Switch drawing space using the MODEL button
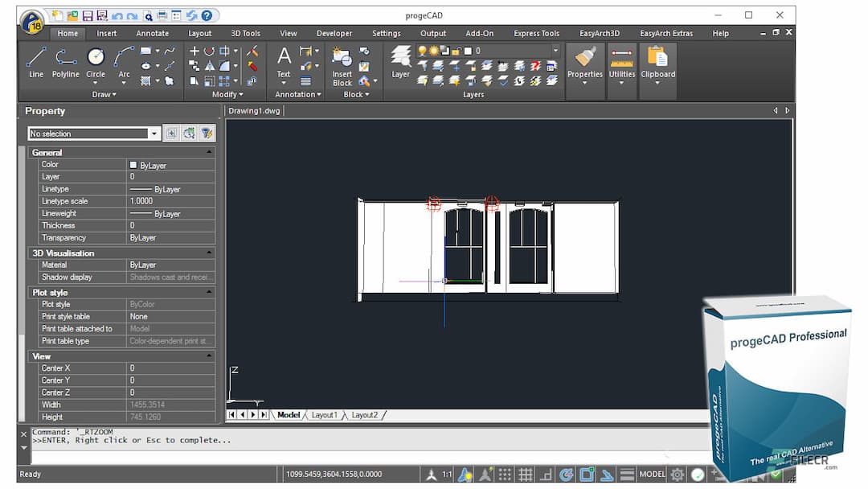 [652, 474]
